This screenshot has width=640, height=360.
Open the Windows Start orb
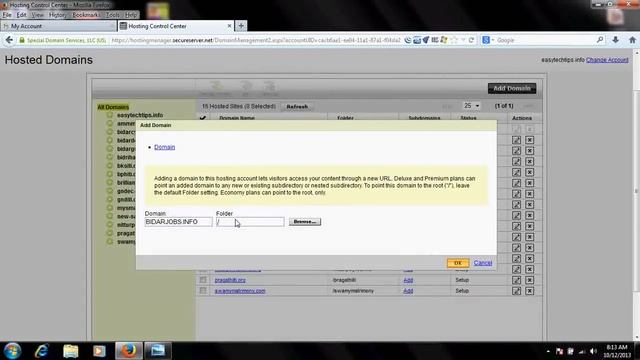12,351
